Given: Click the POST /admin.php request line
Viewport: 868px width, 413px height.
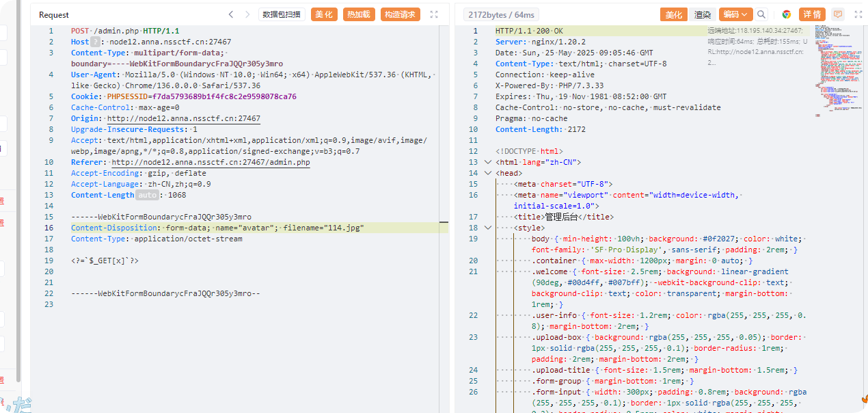Looking at the screenshot, I should click(x=125, y=31).
